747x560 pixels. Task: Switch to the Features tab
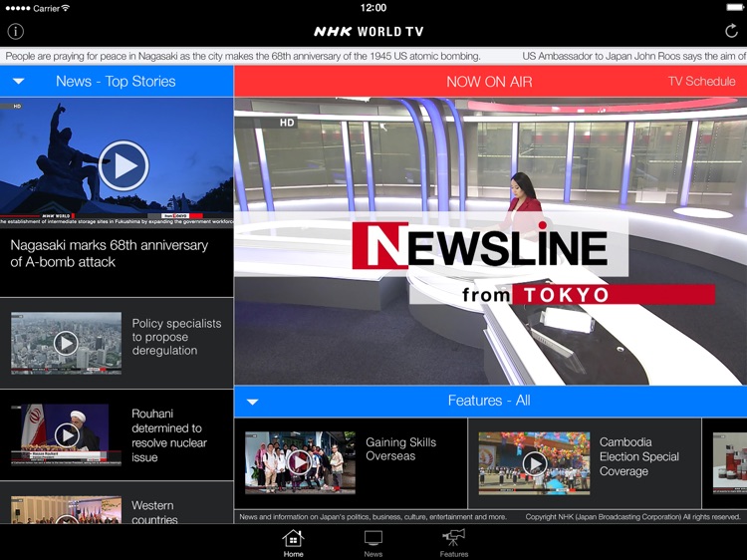453,543
